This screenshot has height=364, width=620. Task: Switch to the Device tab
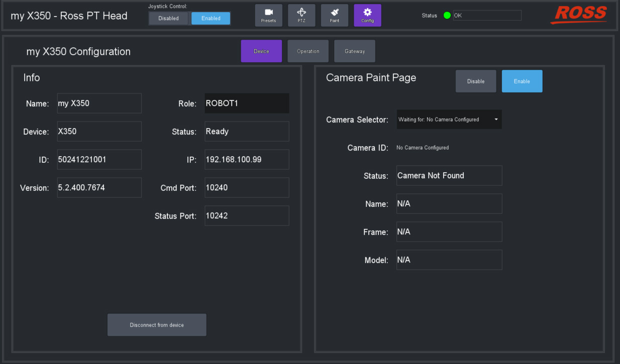pos(261,51)
